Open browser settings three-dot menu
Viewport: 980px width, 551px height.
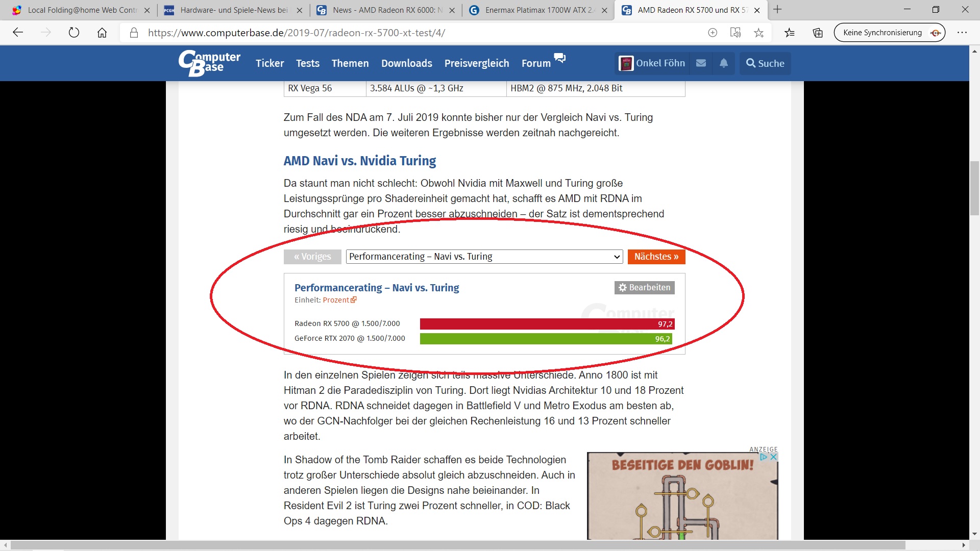(962, 33)
